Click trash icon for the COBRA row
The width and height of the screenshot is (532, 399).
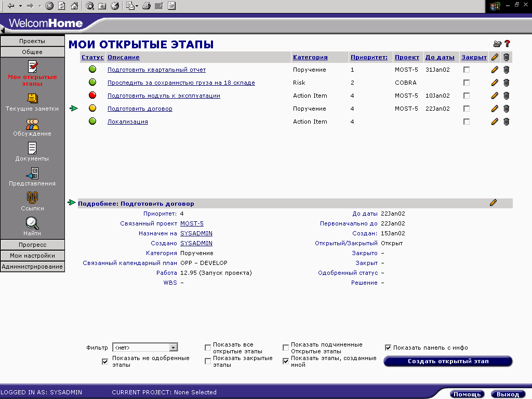point(506,83)
